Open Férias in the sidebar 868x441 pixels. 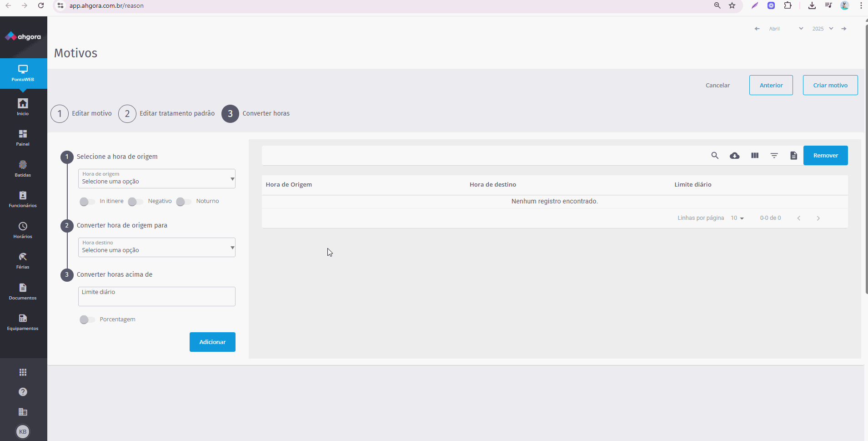point(23,260)
